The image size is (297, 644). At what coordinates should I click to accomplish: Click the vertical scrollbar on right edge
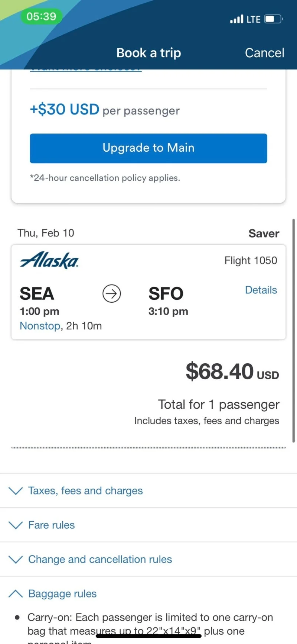[x=294, y=331]
